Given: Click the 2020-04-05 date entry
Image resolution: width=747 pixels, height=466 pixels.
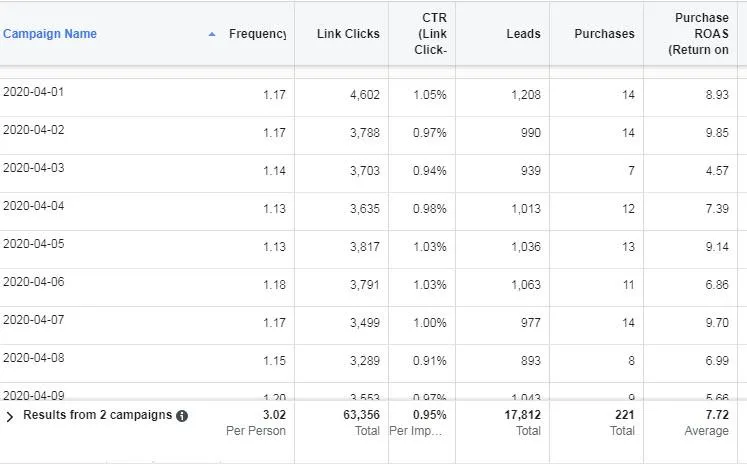Looking at the screenshot, I should [x=34, y=244].
